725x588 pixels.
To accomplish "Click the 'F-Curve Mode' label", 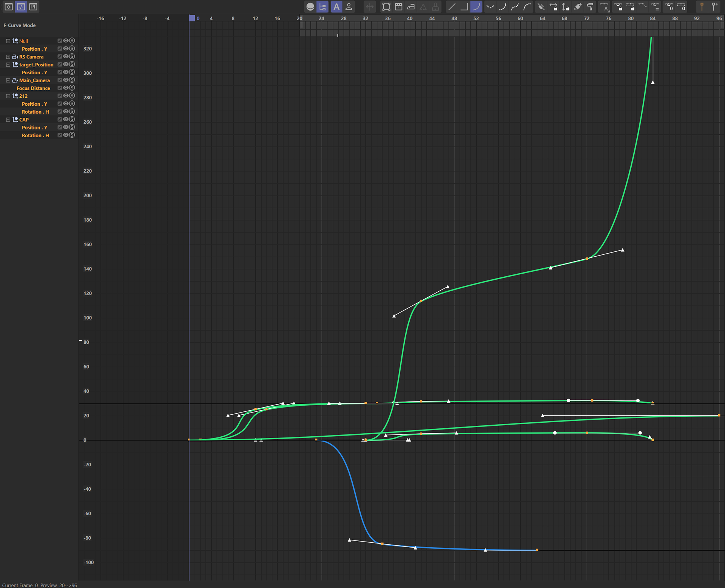I will 20,25.
